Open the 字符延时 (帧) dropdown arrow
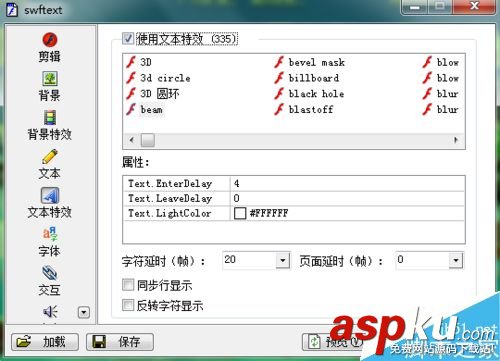This screenshot has width=500, height=361. pyautogui.click(x=283, y=260)
